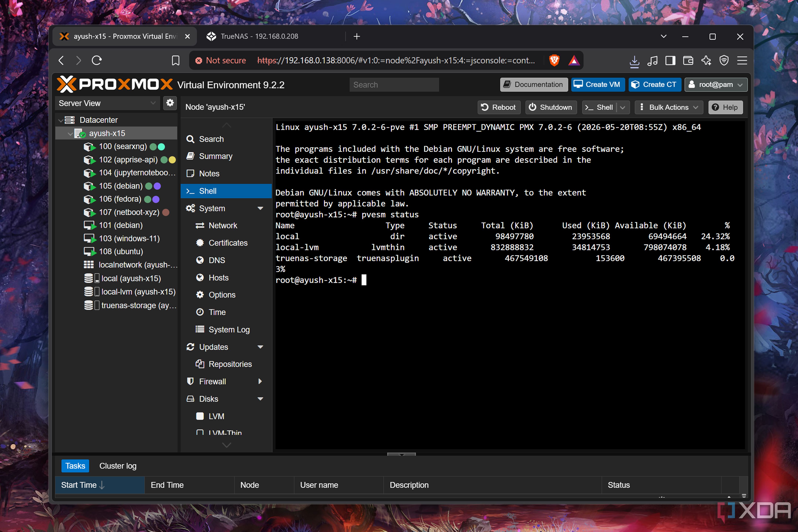
Task: Open Shell button dropdown arrow
Action: [x=623, y=108]
